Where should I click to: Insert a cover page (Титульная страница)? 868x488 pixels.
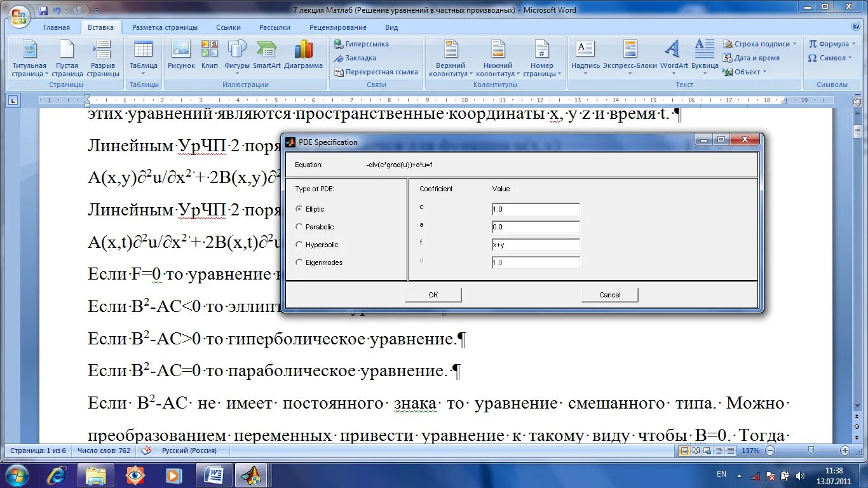click(x=29, y=58)
